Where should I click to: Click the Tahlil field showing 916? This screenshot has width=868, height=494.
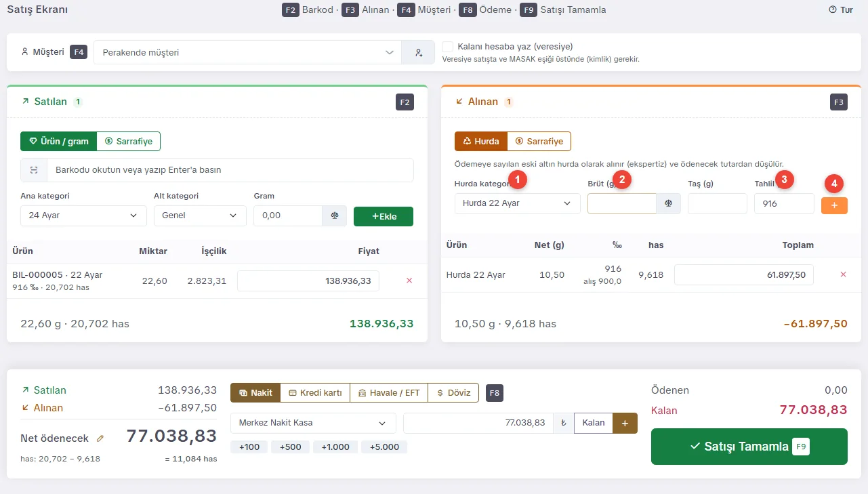click(x=784, y=203)
